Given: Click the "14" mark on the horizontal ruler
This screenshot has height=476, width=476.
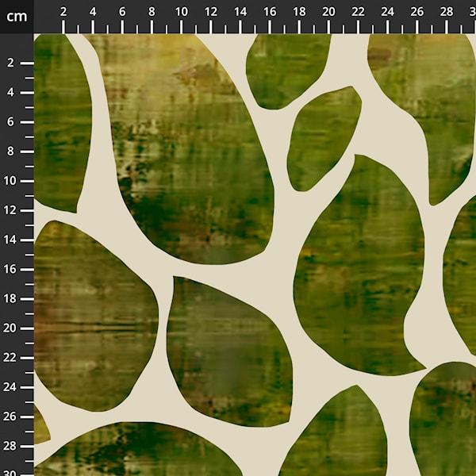Looking at the screenshot, I should click(240, 12).
